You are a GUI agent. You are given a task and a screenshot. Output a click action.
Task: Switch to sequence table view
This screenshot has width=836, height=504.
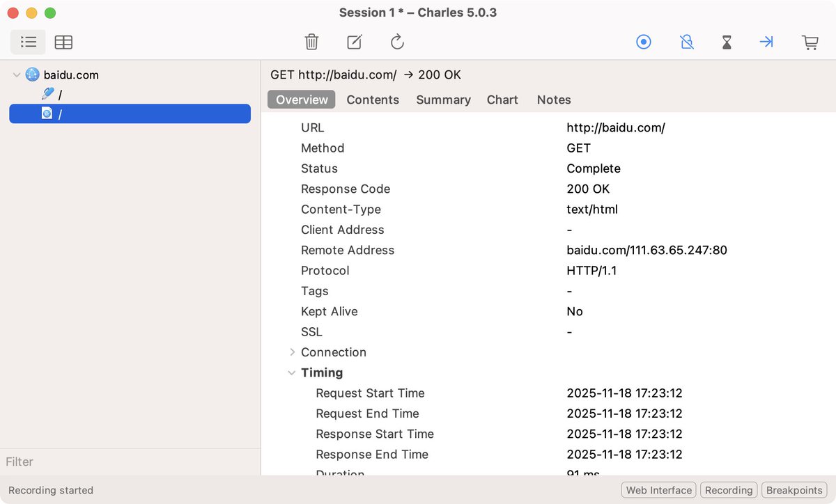coord(63,42)
